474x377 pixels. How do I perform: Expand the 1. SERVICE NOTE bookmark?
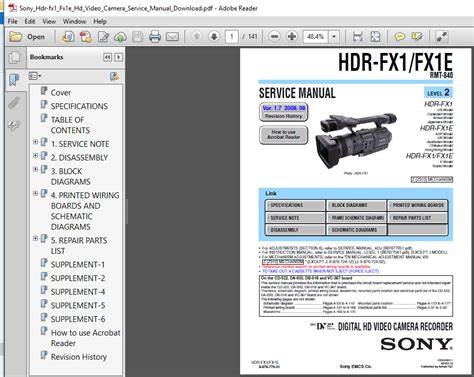35,142
